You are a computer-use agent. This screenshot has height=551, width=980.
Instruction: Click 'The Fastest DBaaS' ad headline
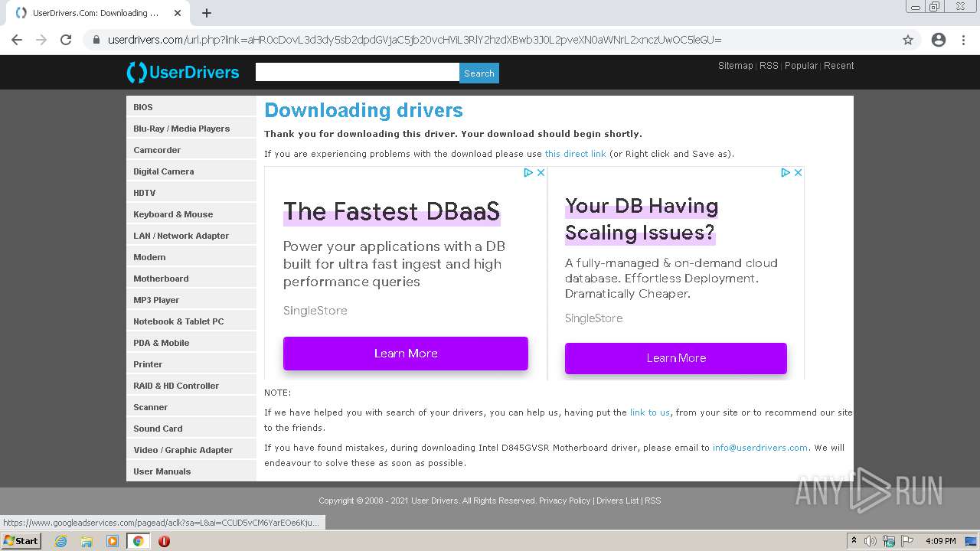tap(391, 211)
